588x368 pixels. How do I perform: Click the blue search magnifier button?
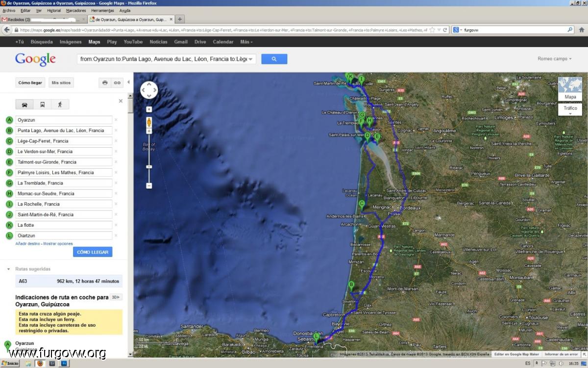(274, 59)
